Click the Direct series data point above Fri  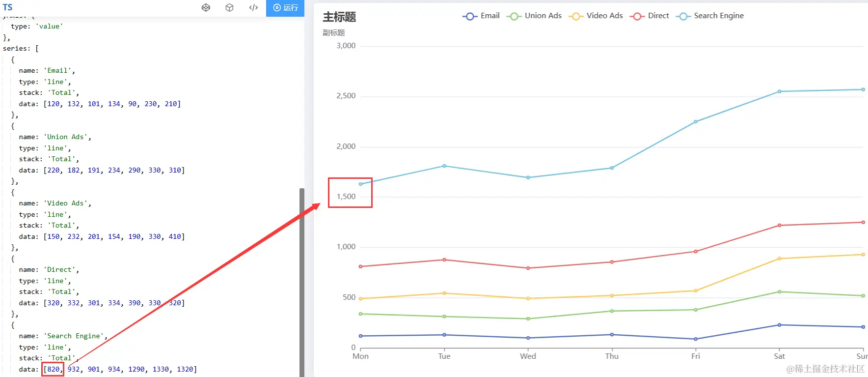pos(696,252)
